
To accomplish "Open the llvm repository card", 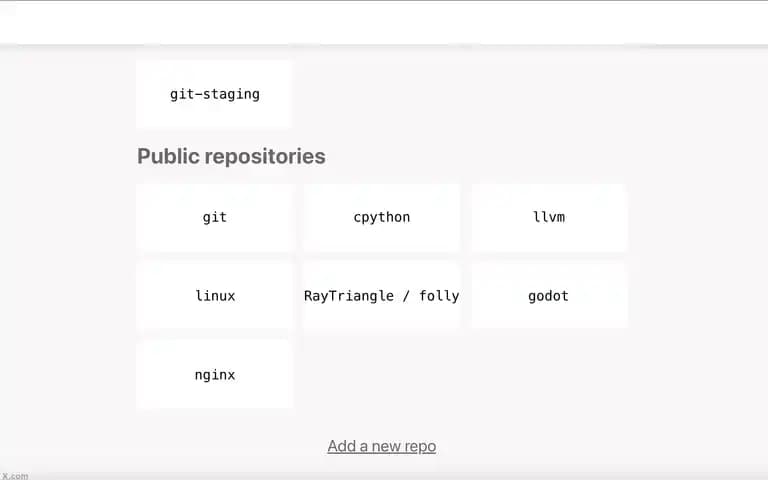I will [x=549, y=217].
